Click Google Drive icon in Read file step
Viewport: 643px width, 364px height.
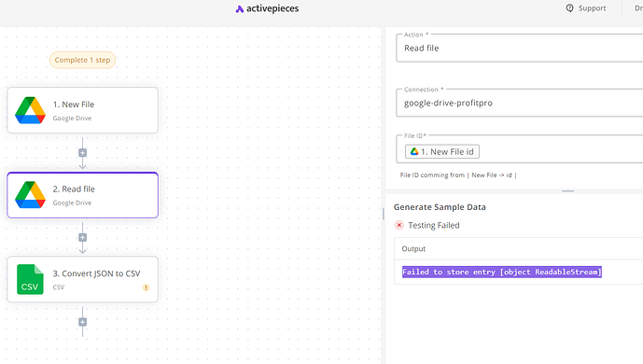point(30,195)
